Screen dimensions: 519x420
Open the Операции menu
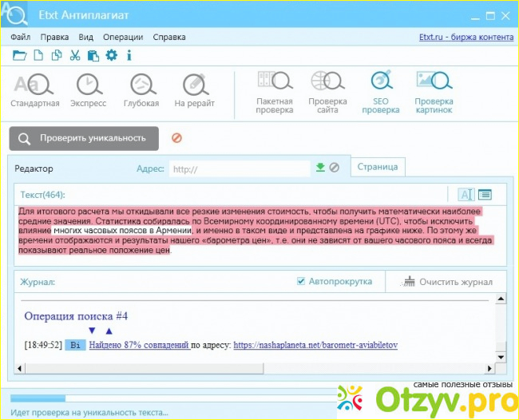pyautogui.click(x=123, y=37)
